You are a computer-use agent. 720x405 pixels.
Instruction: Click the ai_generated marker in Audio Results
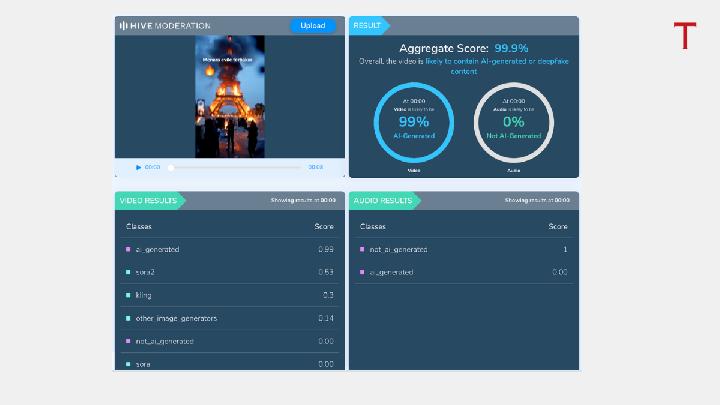pos(362,272)
